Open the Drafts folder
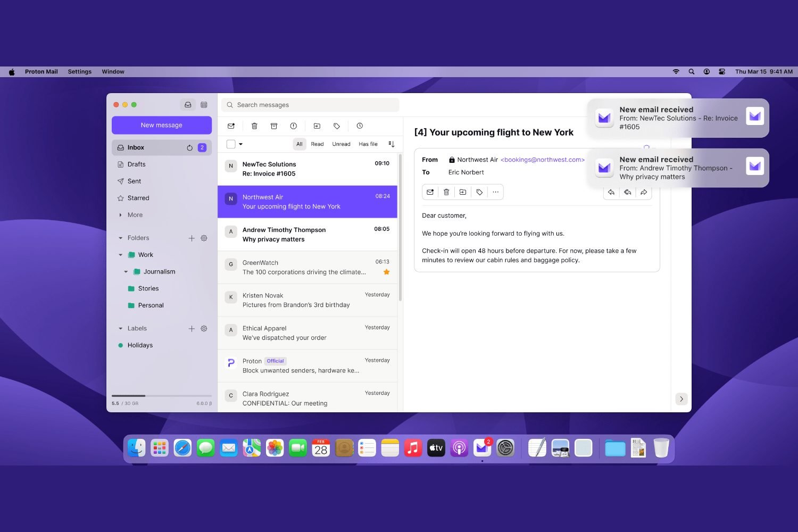Image resolution: width=798 pixels, height=532 pixels. point(162,164)
